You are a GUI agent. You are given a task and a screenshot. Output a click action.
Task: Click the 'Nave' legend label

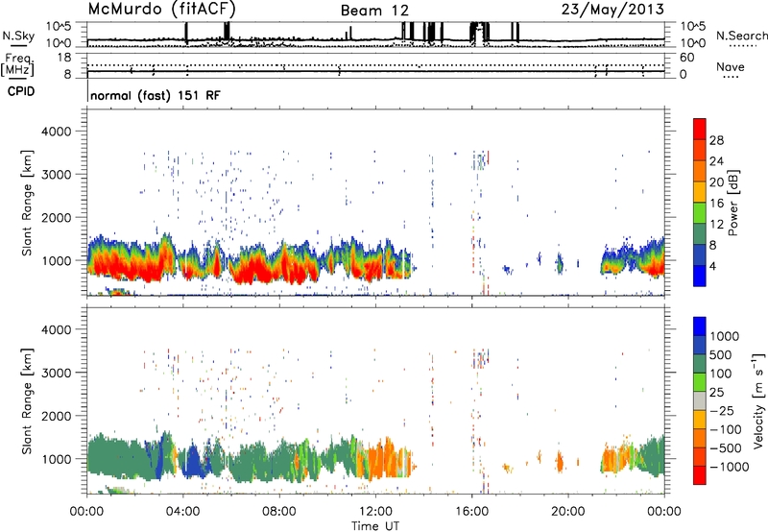[x=730, y=66]
